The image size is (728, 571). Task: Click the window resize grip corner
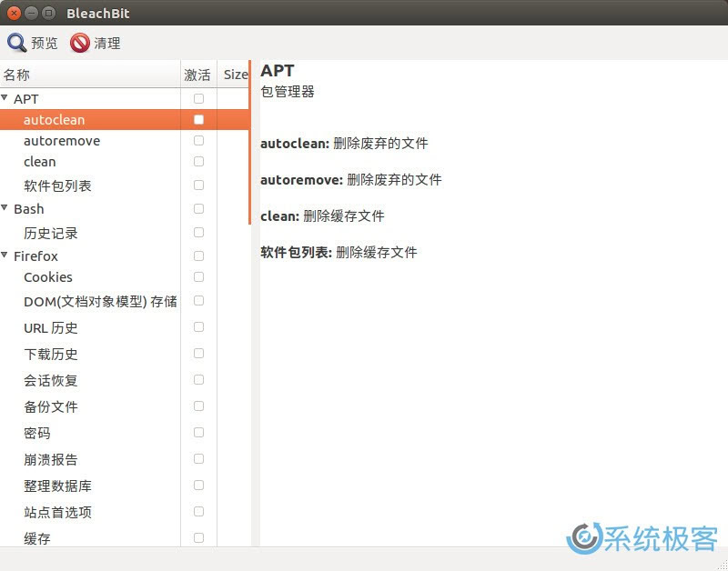click(x=722, y=565)
